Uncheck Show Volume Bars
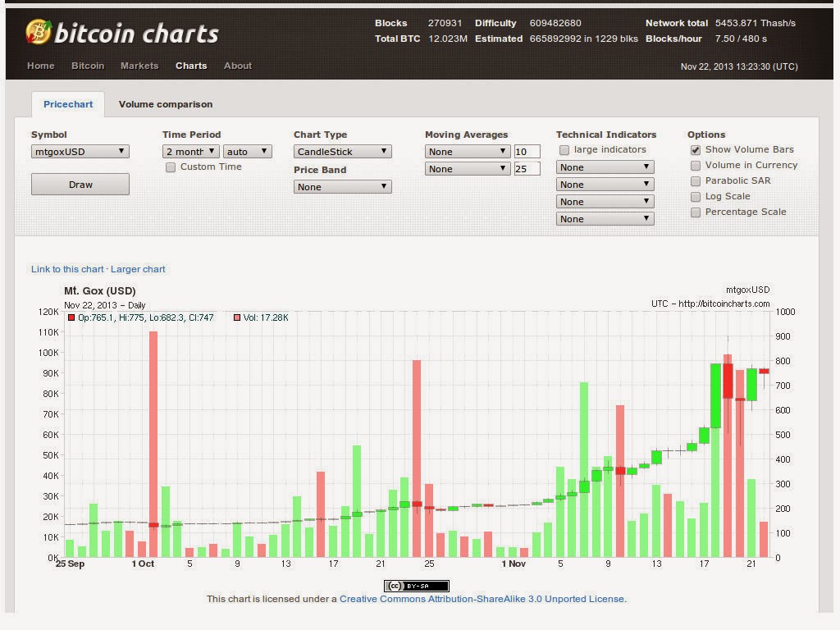This screenshot has height=630, width=840. click(x=696, y=150)
